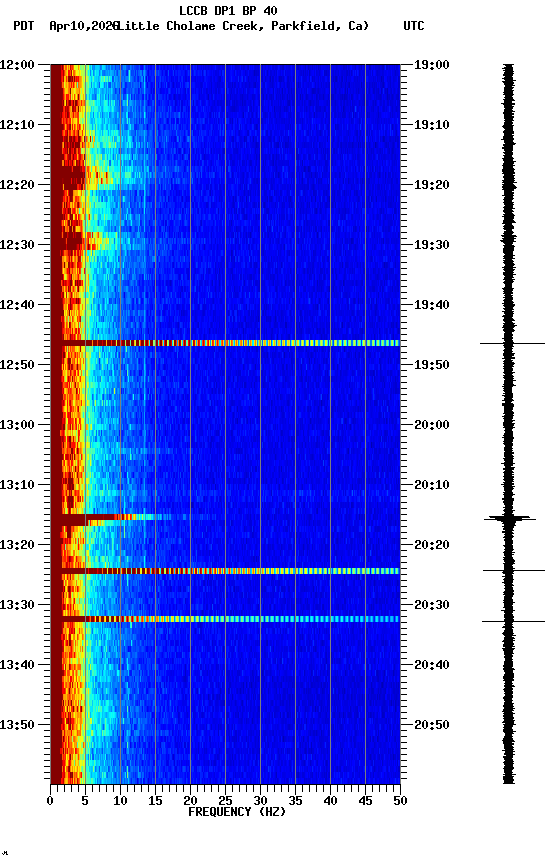Image resolution: width=552 pixels, height=864 pixels.
Task: Click the '20:40' UTC time label
Action: (x=432, y=665)
